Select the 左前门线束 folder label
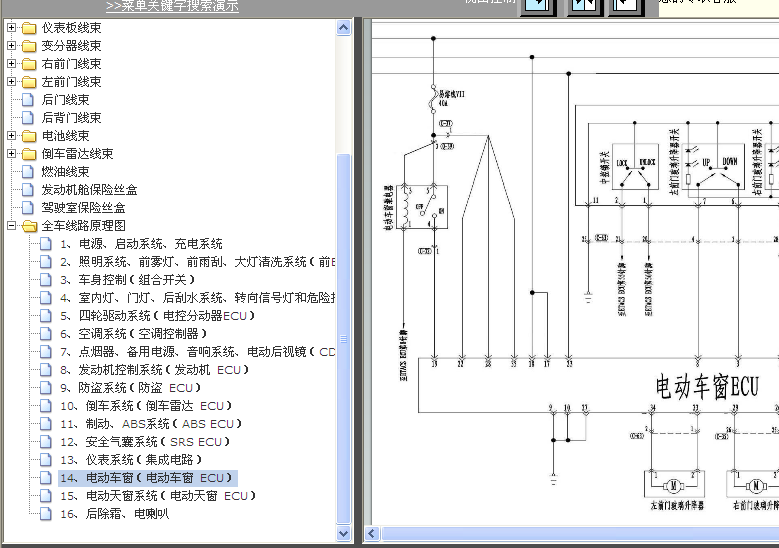Viewport: 779px width, 548px height. 72,82
